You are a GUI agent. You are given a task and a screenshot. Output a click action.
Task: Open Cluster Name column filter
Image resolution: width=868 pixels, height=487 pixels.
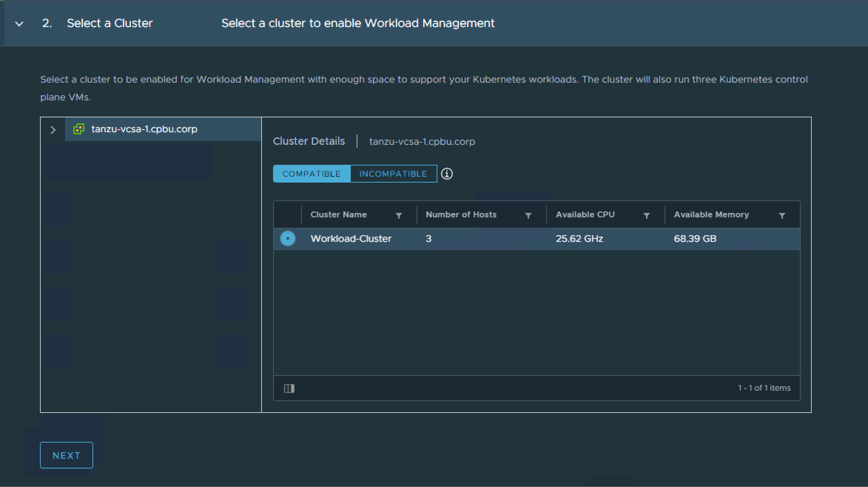(398, 216)
